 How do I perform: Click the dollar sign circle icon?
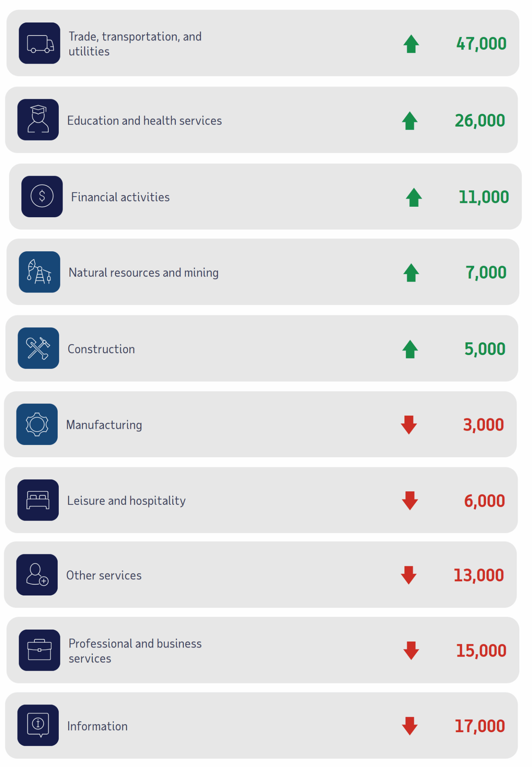pyautogui.click(x=42, y=197)
